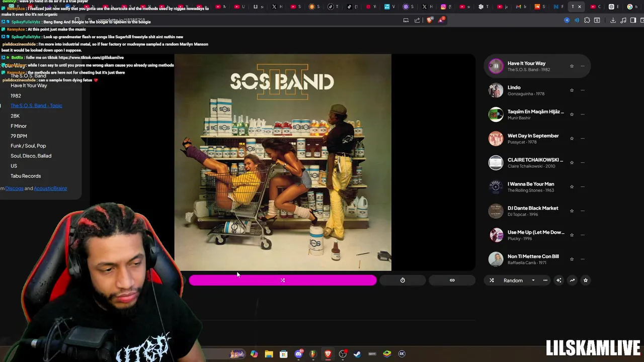The height and width of the screenshot is (362, 644).
Task: Open OBS Studio from taskbar
Action: point(343,354)
